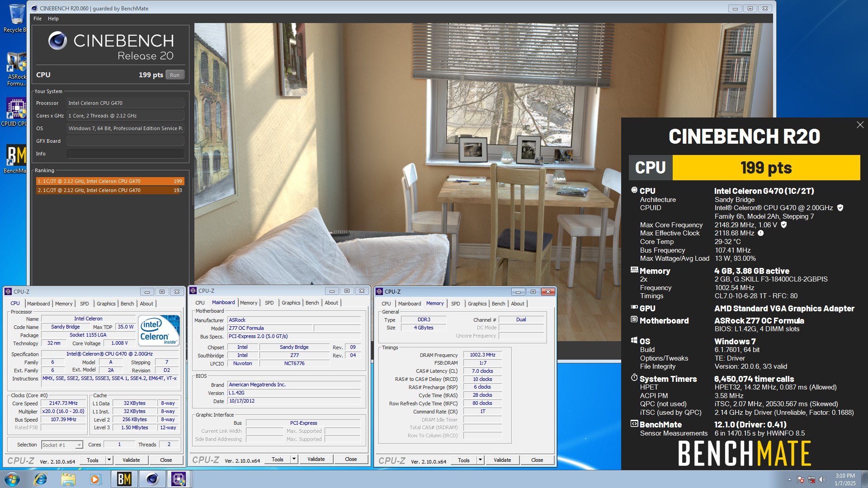Click the Max Core Frequency shield icon
Image resolution: width=868 pixels, height=488 pixels.
(x=784, y=225)
